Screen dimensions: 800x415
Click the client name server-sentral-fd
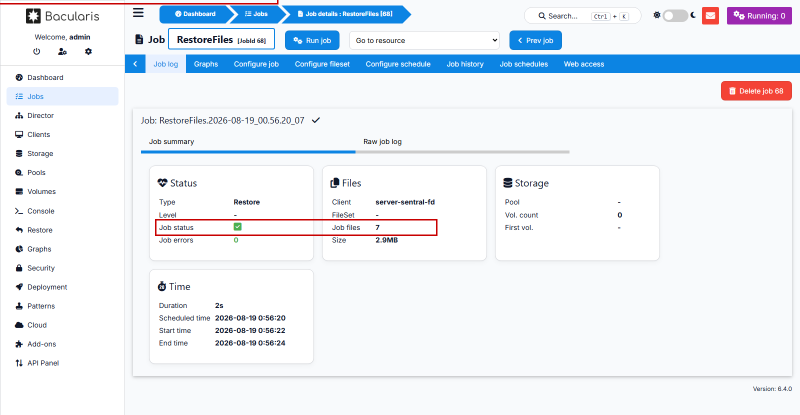[405, 202]
